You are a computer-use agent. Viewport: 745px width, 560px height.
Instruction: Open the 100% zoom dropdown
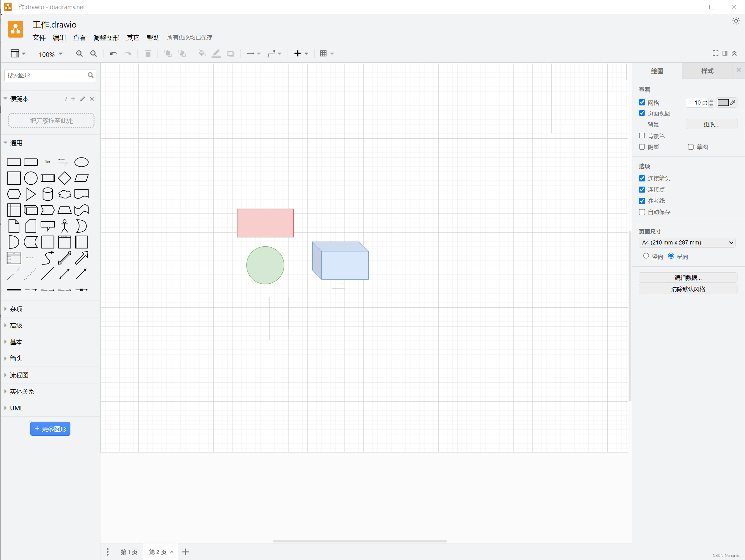pyautogui.click(x=50, y=54)
